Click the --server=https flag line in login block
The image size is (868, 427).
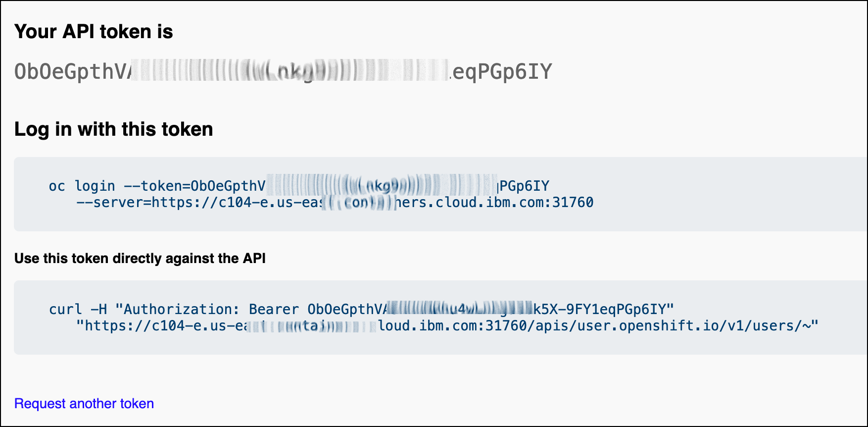coord(335,203)
